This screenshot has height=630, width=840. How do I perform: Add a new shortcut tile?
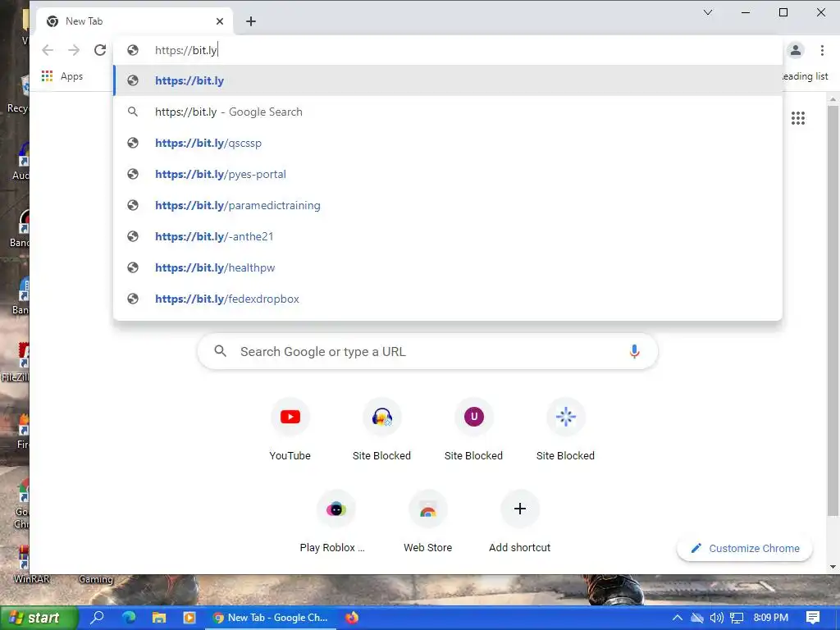pos(519,522)
